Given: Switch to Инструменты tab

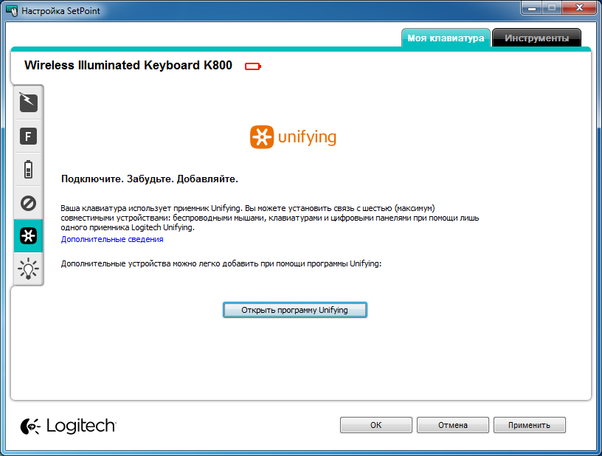Looking at the screenshot, I should pyautogui.click(x=537, y=38).
